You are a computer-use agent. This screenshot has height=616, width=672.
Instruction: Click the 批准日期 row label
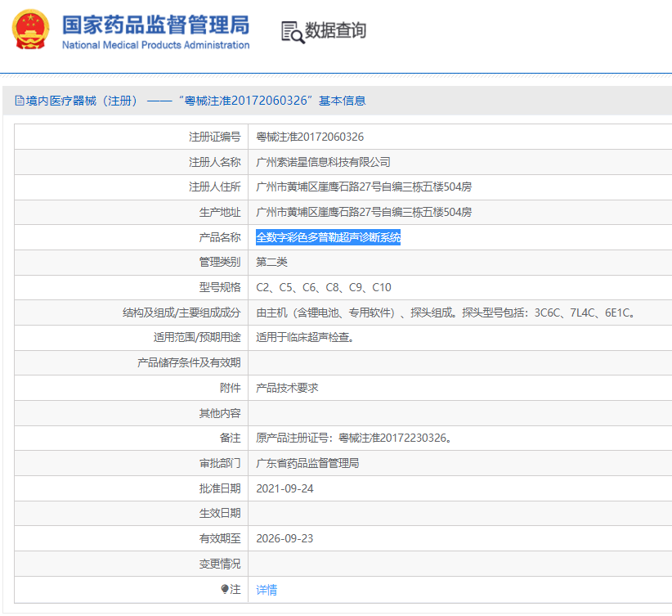pos(220,488)
